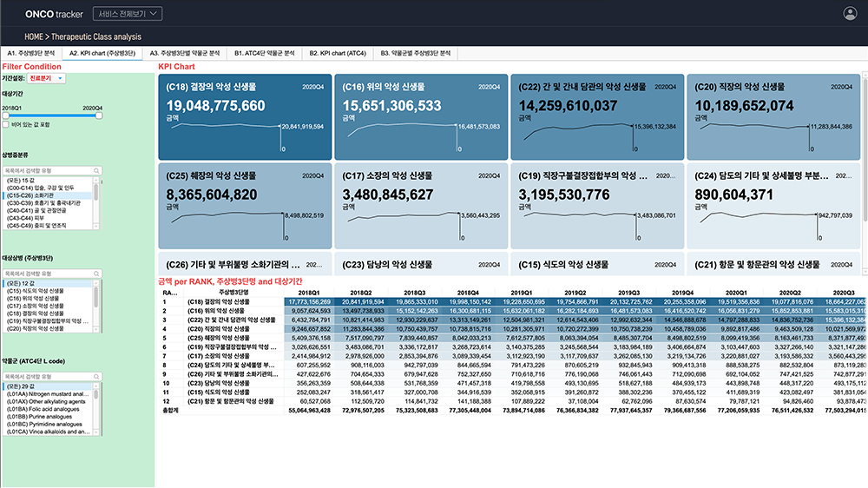Open the user profile icon

(x=849, y=13)
